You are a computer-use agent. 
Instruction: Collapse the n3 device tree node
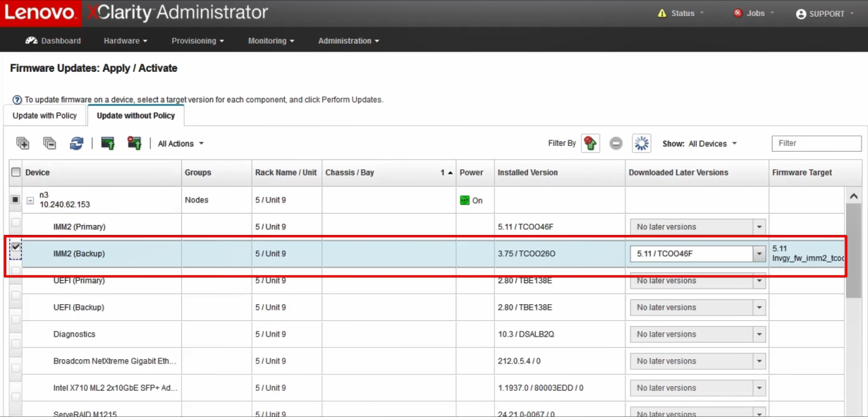pos(30,200)
